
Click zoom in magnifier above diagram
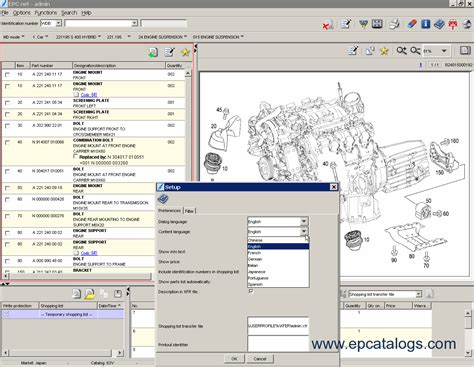[401, 51]
